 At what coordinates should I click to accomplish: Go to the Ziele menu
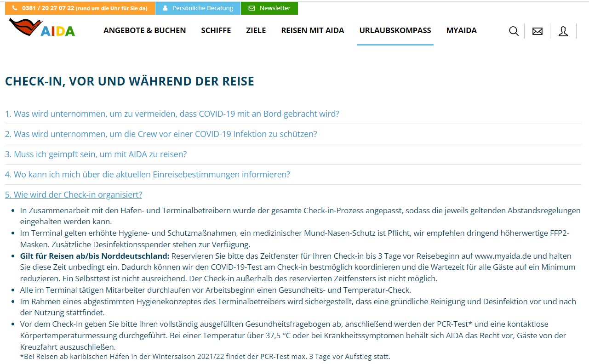coord(256,30)
